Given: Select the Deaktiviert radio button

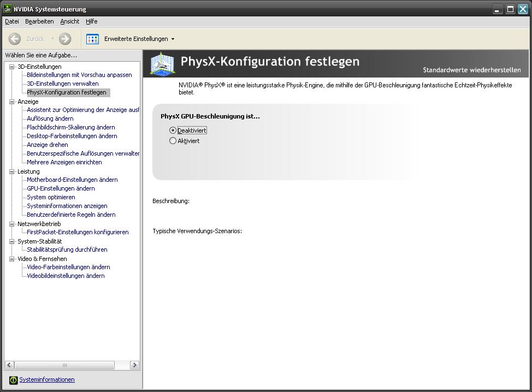Looking at the screenshot, I should click(173, 130).
